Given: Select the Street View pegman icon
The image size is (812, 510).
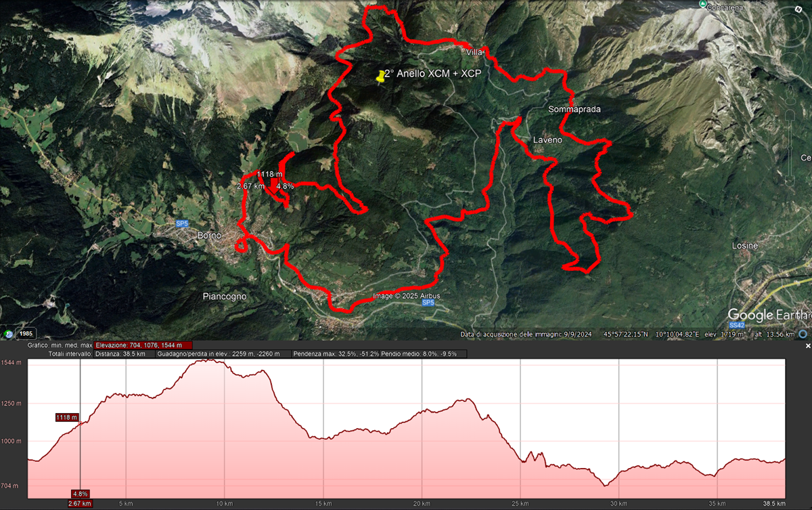Looking at the screenshot, I should (x=790, y=95).
